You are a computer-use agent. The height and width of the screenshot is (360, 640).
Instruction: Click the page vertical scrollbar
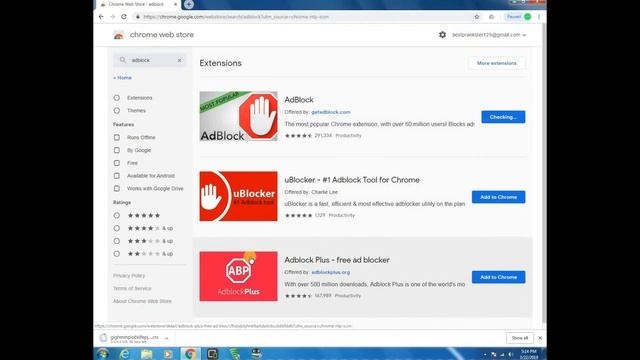click(544, 173)
